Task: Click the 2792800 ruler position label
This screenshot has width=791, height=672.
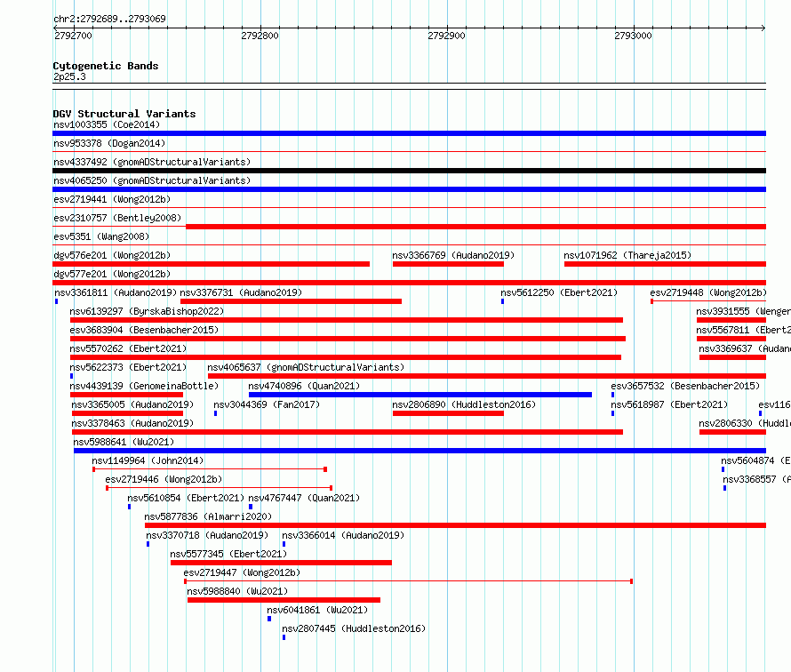Action: pyautogui.click(x=260, y=36)
